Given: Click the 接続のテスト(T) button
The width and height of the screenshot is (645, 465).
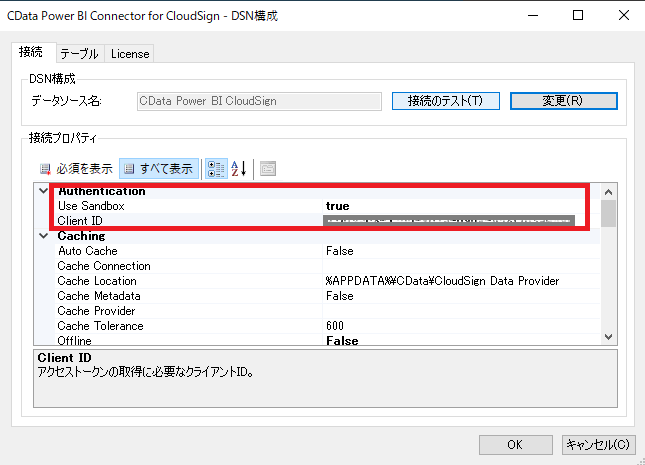Looking at the screenshot, I should coord(445,101).
